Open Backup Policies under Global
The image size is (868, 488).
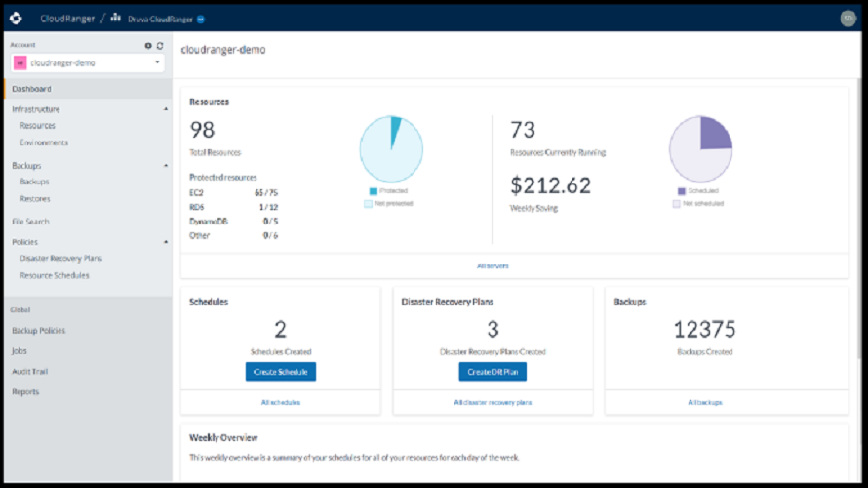click(39, 331)
